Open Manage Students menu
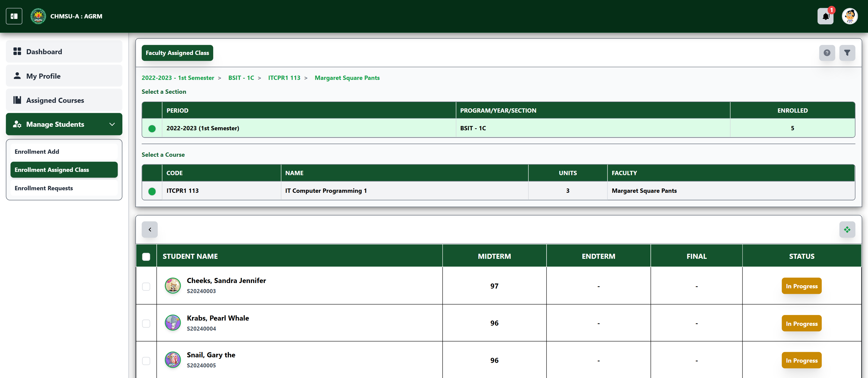The height and width of the screenshot is (378, 868). pyautogui.click(x=64, y=124)
